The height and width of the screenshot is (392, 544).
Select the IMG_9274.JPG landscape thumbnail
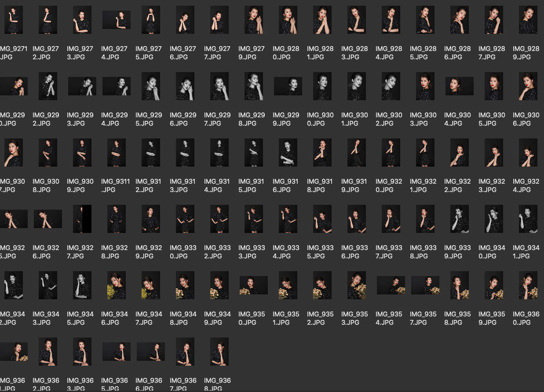117,20
